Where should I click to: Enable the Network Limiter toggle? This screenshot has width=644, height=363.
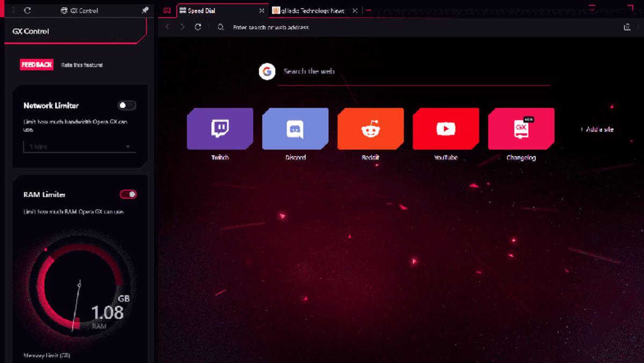pyautogui.click(x=127, y=106)
